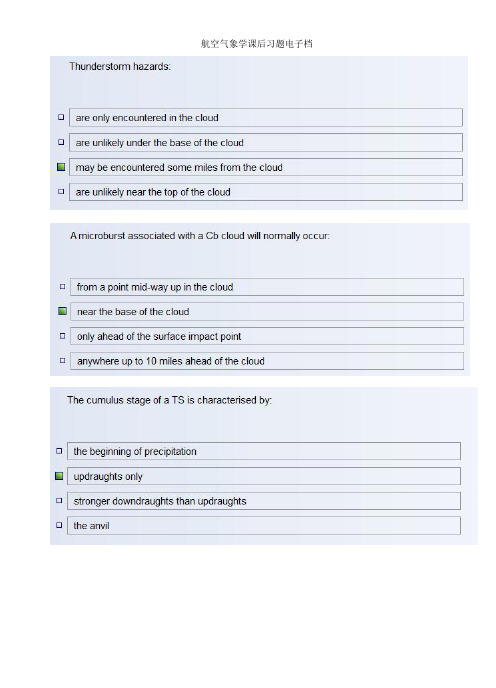Check the box for 'only ahead of the surface impact point'
The width and height of the screenshot is (496, 688).
[62, 336]
